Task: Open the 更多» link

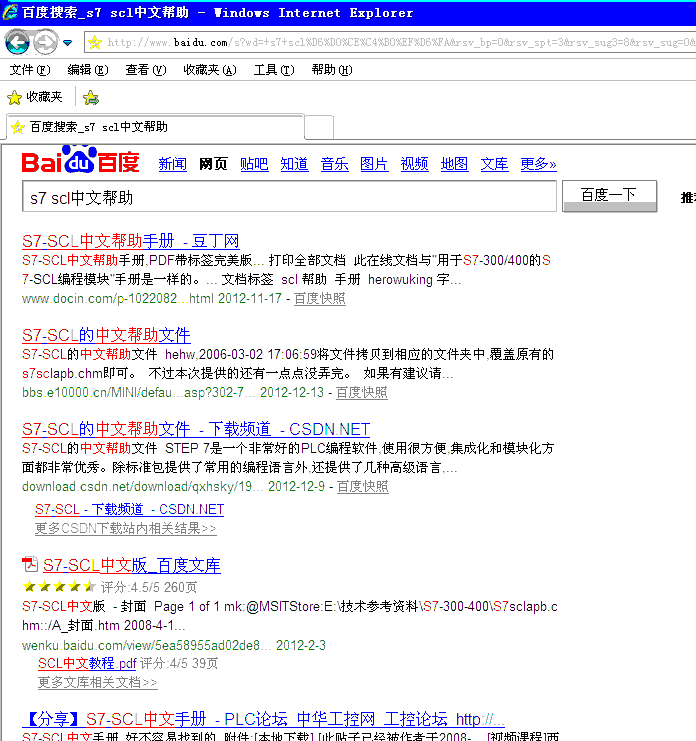Action: [538, 164]
